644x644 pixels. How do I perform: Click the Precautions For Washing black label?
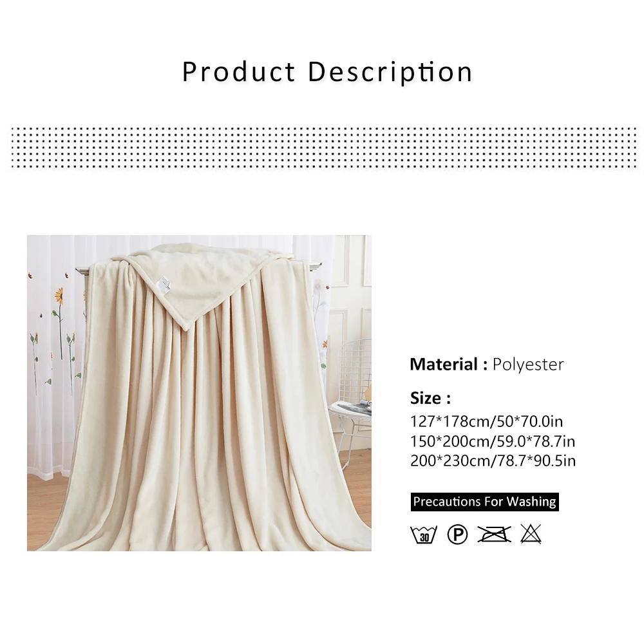coord(485,502)
